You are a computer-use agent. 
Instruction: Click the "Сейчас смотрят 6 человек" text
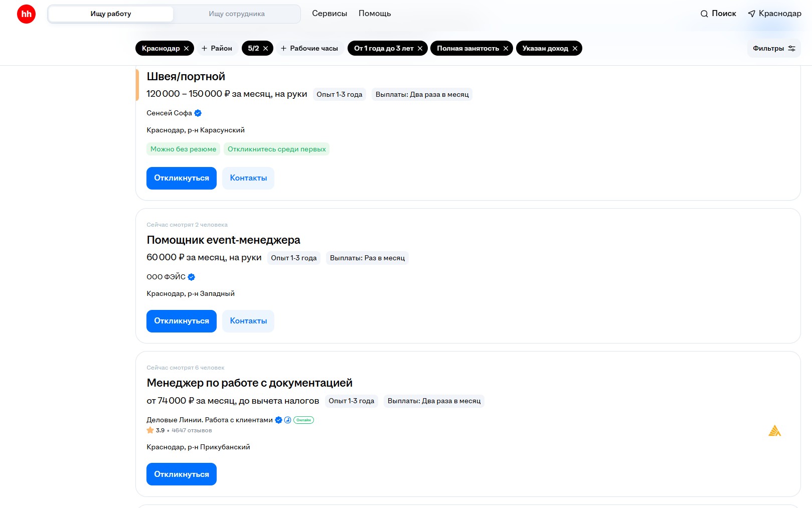(186, 368)
